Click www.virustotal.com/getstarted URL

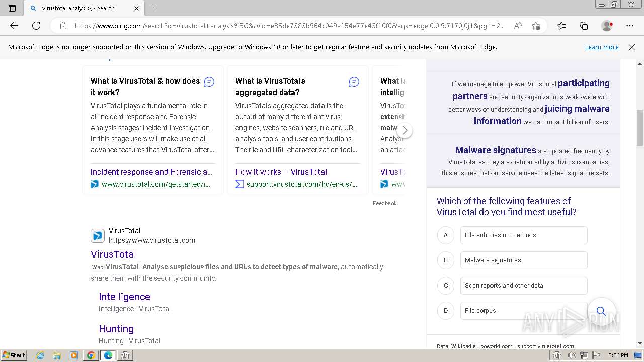point(156,184)
